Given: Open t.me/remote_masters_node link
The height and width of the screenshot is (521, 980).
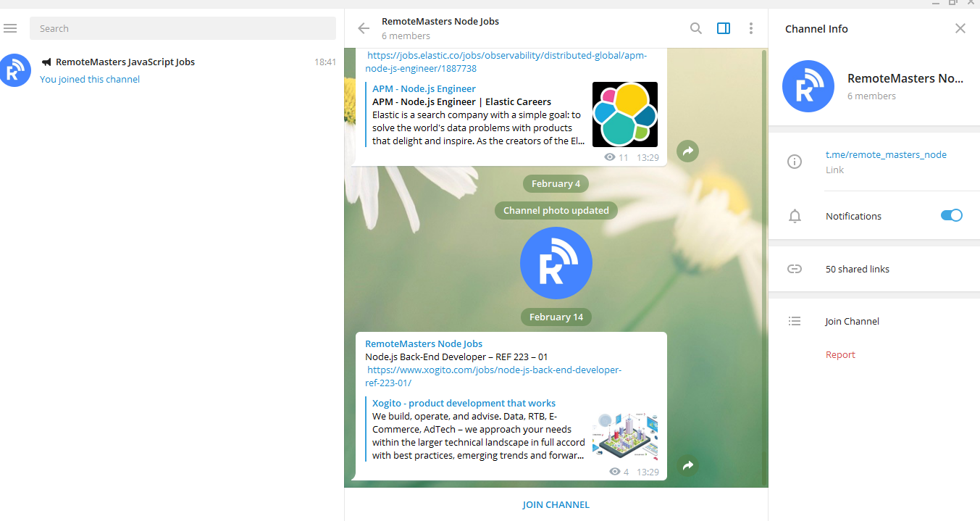Looking at the screenshot, I should tap(886, 154).
